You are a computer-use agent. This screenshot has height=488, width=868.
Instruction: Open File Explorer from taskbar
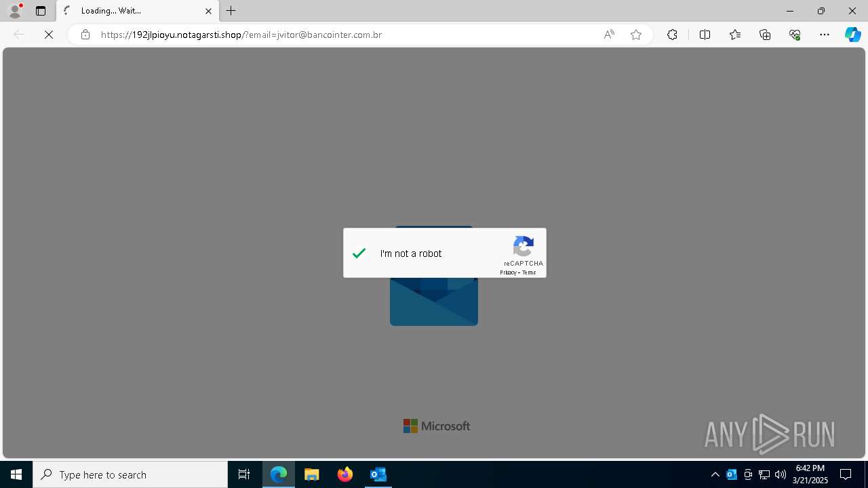312,474
